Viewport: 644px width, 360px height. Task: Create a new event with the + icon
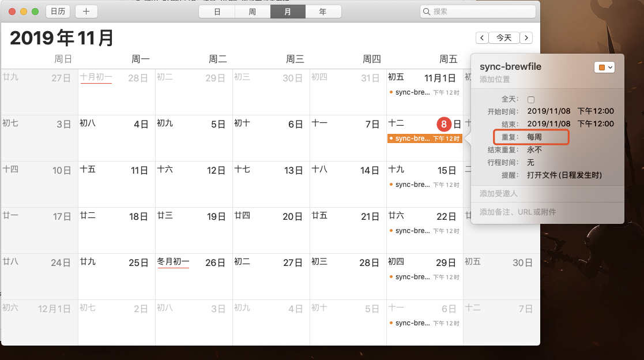pyautogui.click(x=86, y=10)
